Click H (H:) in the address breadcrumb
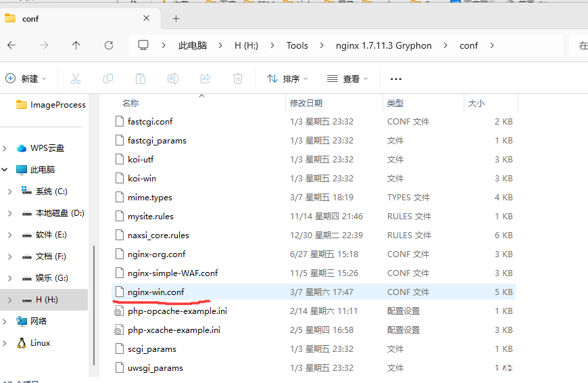 247,45
